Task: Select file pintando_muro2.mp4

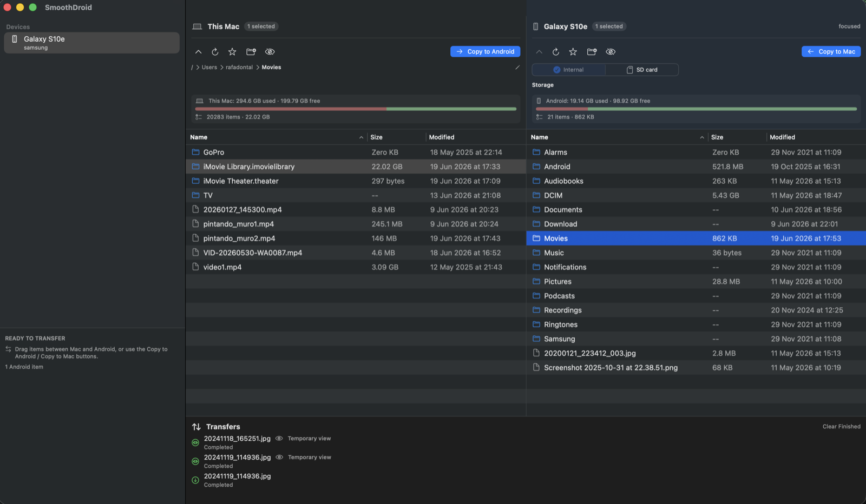Action: pyautogui.click(x=356, y=238)
